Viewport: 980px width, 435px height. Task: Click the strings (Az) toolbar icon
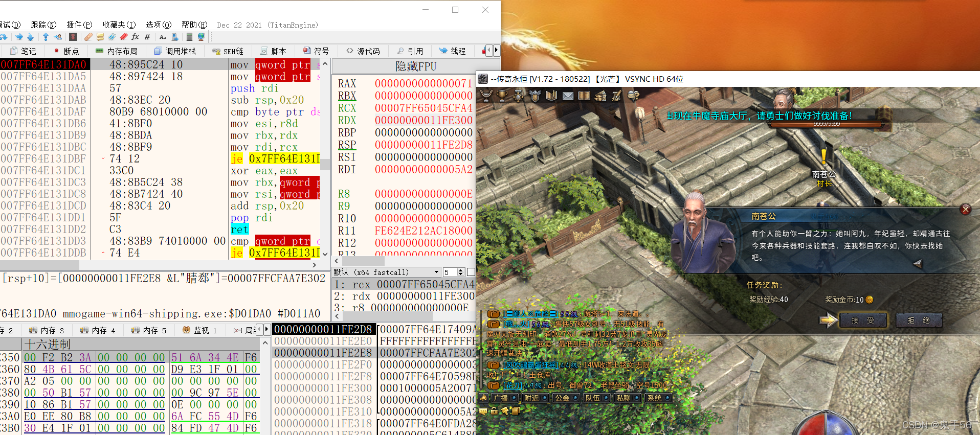point(163,37)
